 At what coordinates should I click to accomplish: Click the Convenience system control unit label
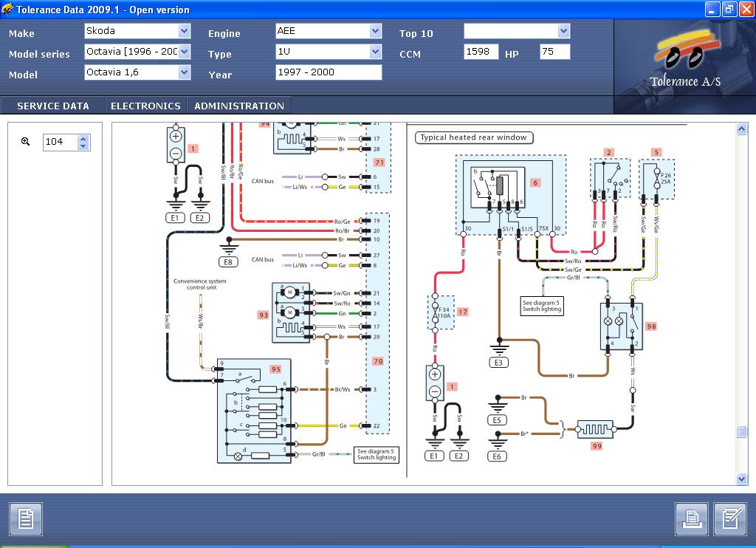click(x=200, y=284)
